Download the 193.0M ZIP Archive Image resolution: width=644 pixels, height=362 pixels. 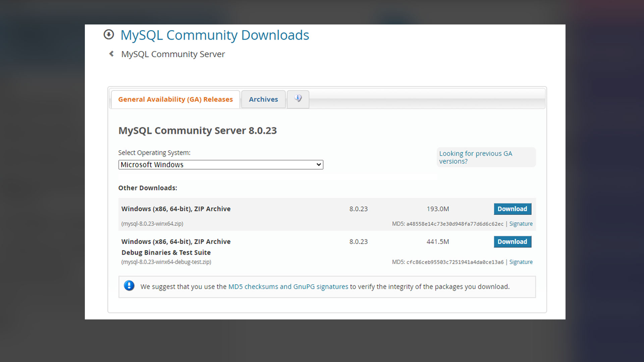click(x=512, y=209)
